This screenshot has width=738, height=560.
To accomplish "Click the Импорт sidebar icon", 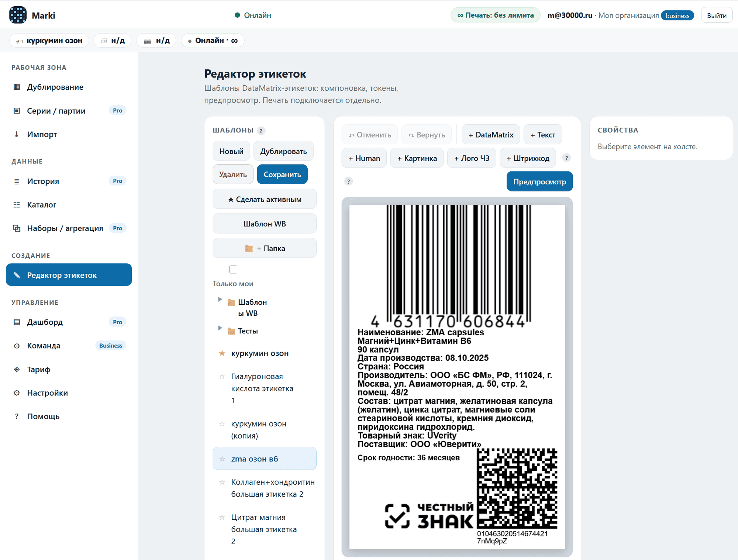I will 17,134.
